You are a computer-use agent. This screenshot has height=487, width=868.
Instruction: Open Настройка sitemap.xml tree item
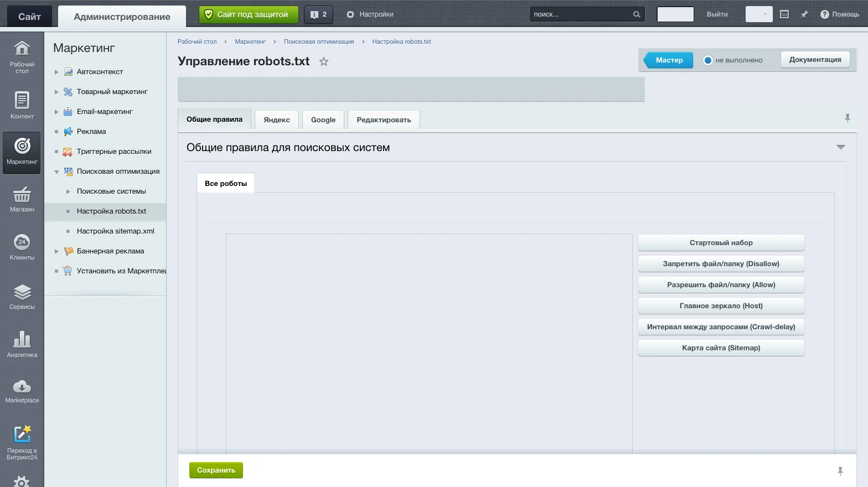(116, 231)
